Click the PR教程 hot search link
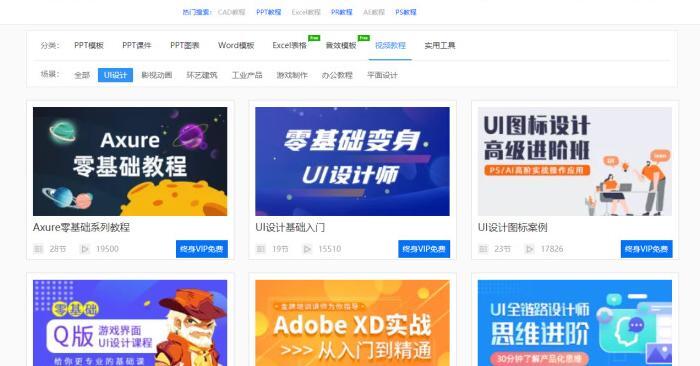 click(x=342, y=12)
